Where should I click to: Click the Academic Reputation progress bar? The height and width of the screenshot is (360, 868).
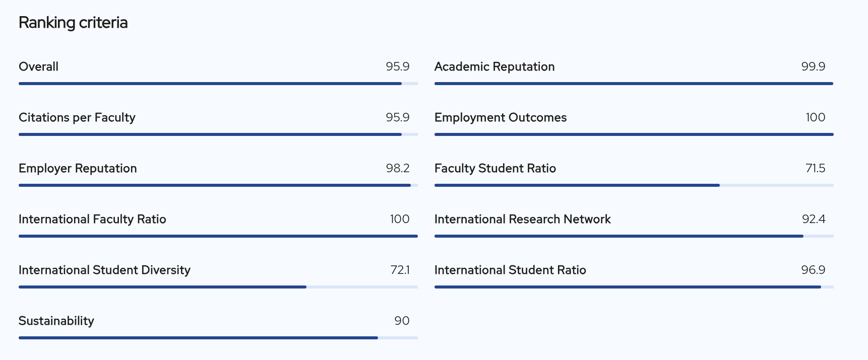(x=634, y=84)
